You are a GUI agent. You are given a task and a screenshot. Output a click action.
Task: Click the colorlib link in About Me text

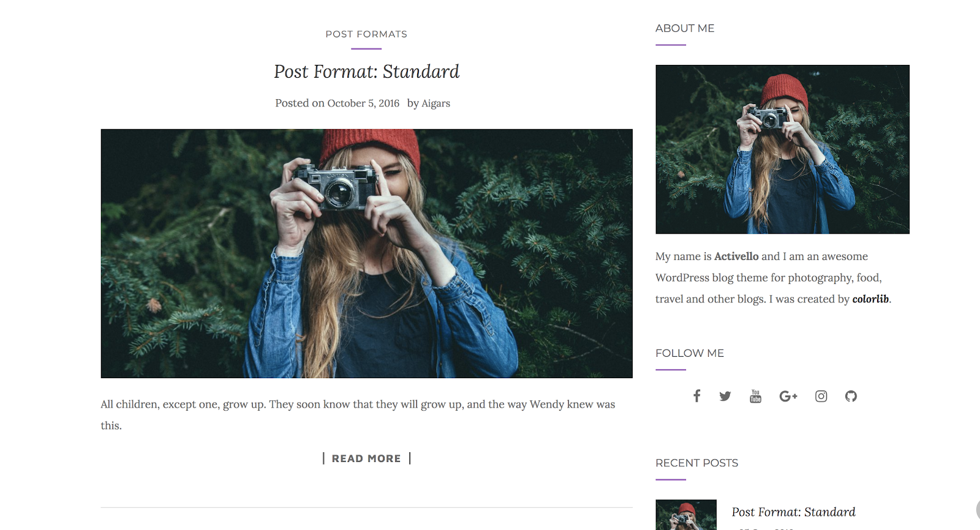870,299
